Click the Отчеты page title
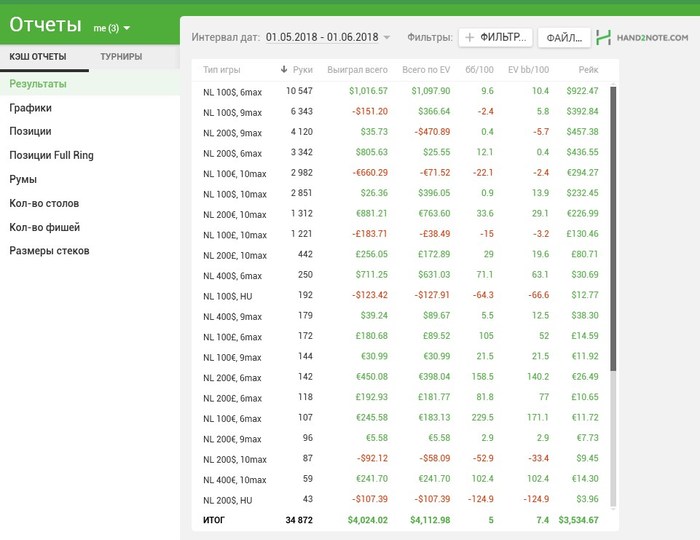Viewport: 700px width, 540px height. click(x=46, y=25)
